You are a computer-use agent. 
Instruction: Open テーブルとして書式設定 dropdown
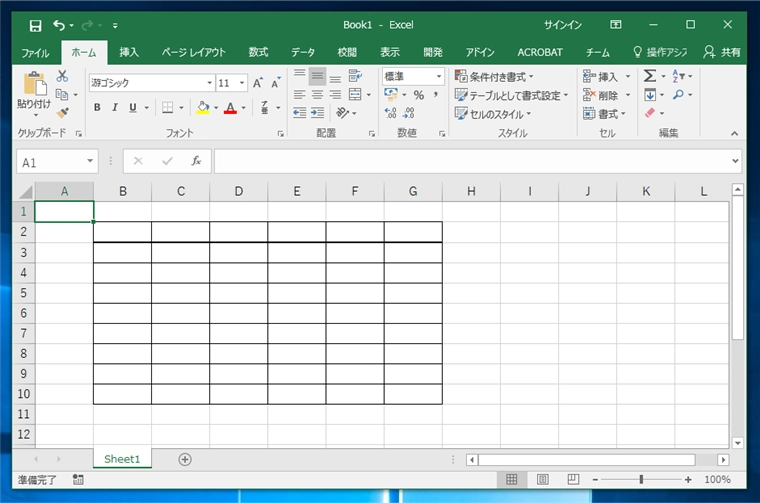click(511, 95)
